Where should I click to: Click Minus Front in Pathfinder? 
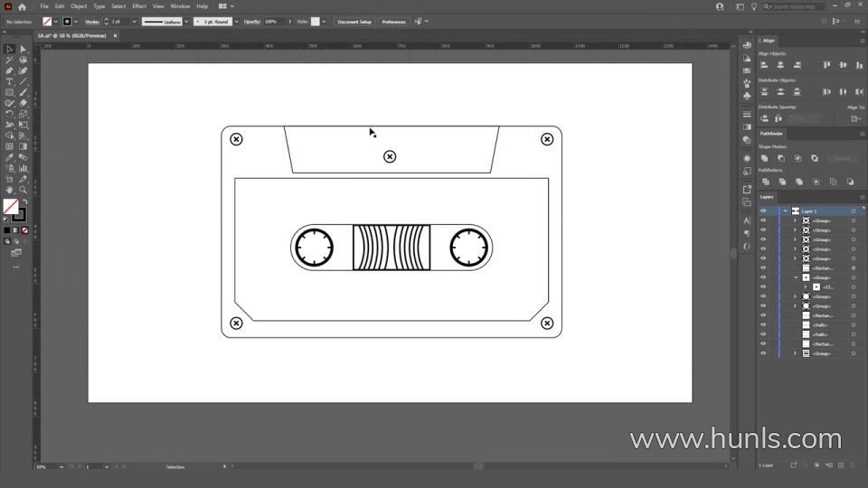pos(781,158)
